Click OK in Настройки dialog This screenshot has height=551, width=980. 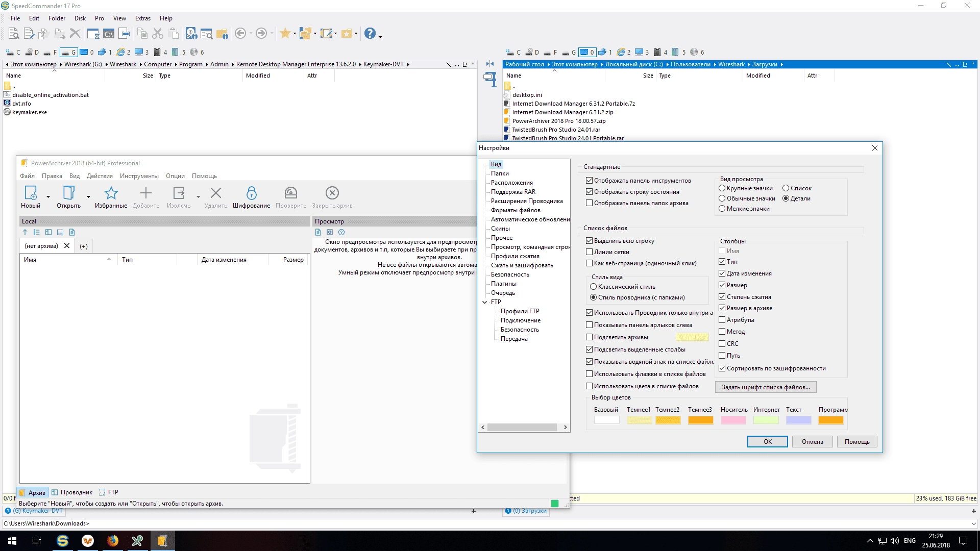(x=767, y=442)
